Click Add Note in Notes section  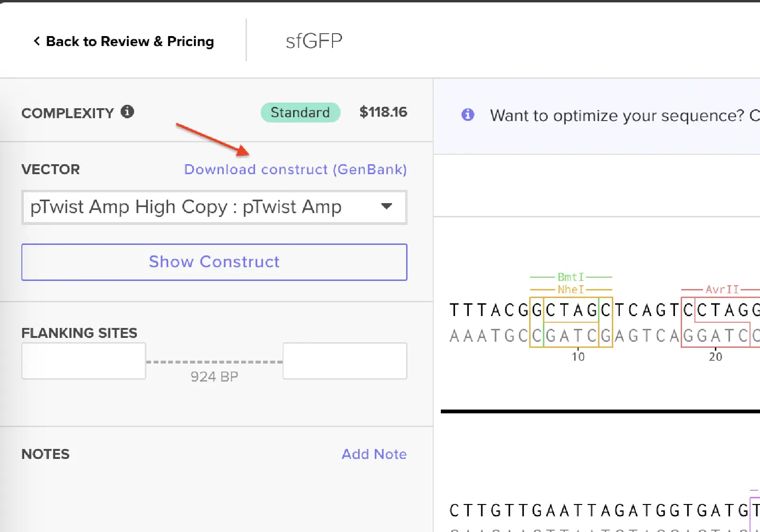pyautogui.click(x=374, y=454)
